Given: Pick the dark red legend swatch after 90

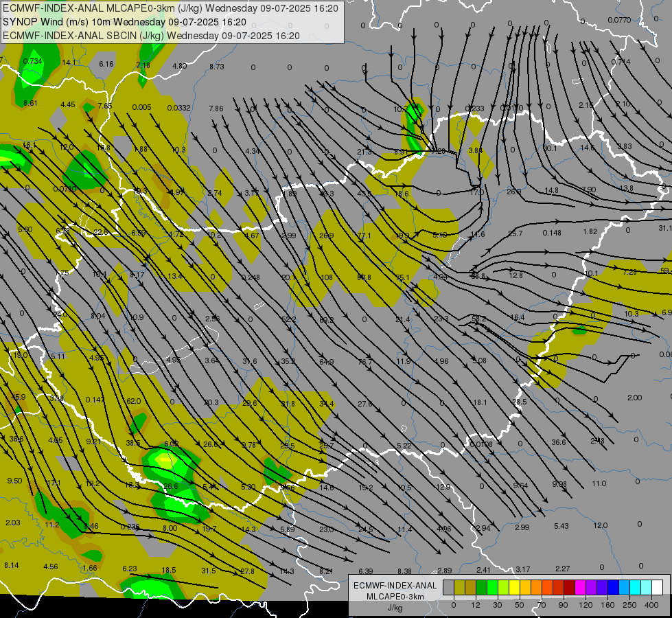Looking at the screenshot, I should coord(570,587).
